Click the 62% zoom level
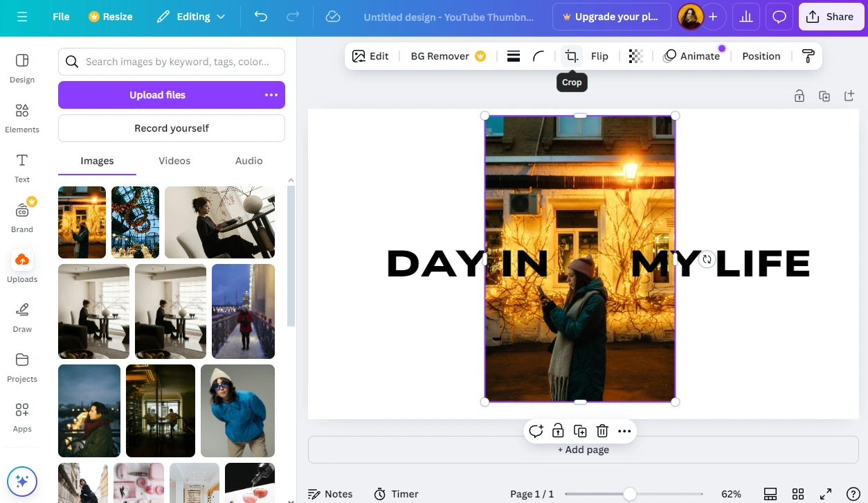The width and height of the screenshot is (868, 503). 731,494
